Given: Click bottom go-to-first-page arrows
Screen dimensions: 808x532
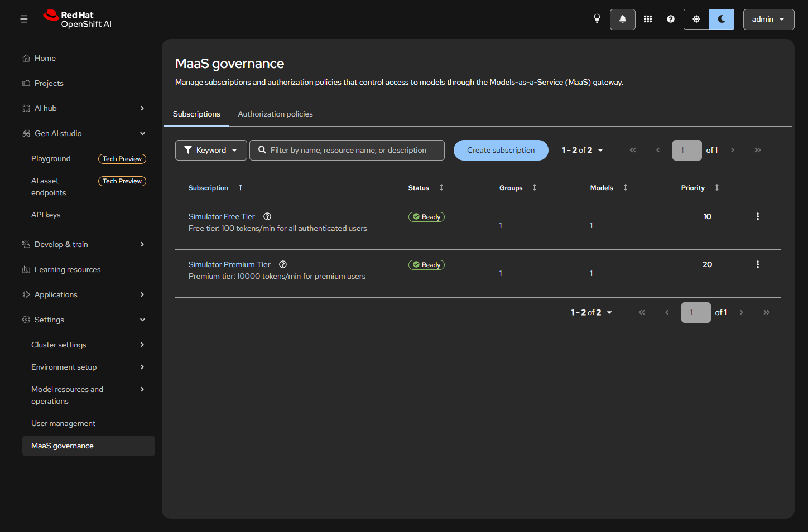Looking at the screenshot, I should coord(642,312).
